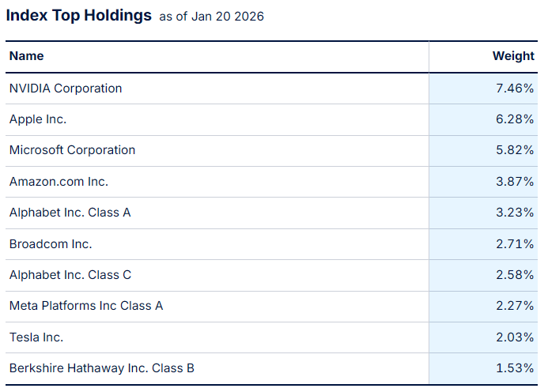Viewport: 548px width, 392px height.
Task: Click Berkshire Hathaway Inc. Class B
Action: 101,368
